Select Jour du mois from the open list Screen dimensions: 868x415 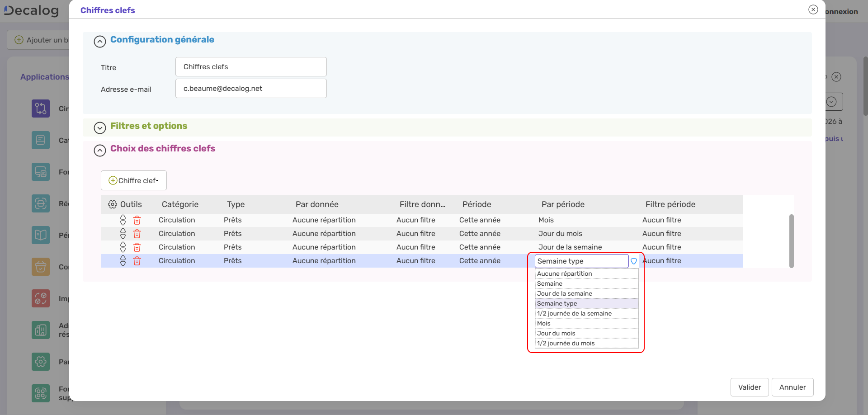(556, 333)
